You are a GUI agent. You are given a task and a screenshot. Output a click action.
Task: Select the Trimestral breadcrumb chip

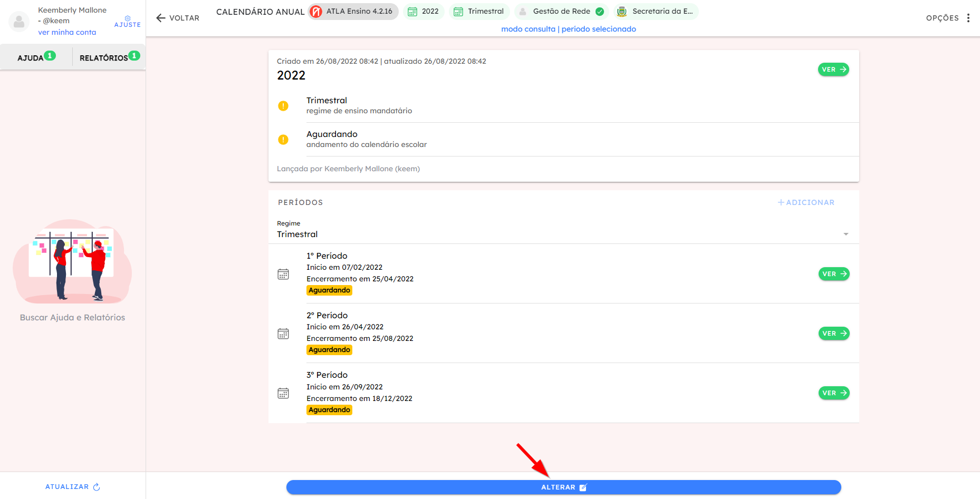479,12
